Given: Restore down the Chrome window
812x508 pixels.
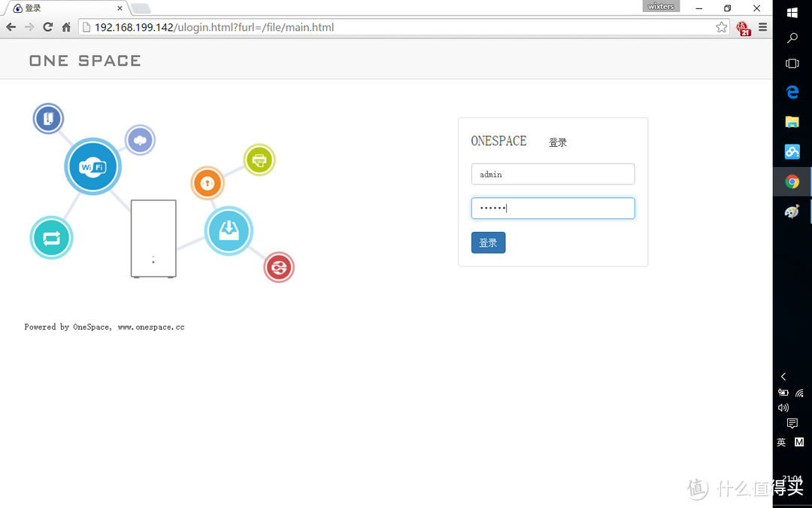Looking at the screenshot, I should coord(728,8).
